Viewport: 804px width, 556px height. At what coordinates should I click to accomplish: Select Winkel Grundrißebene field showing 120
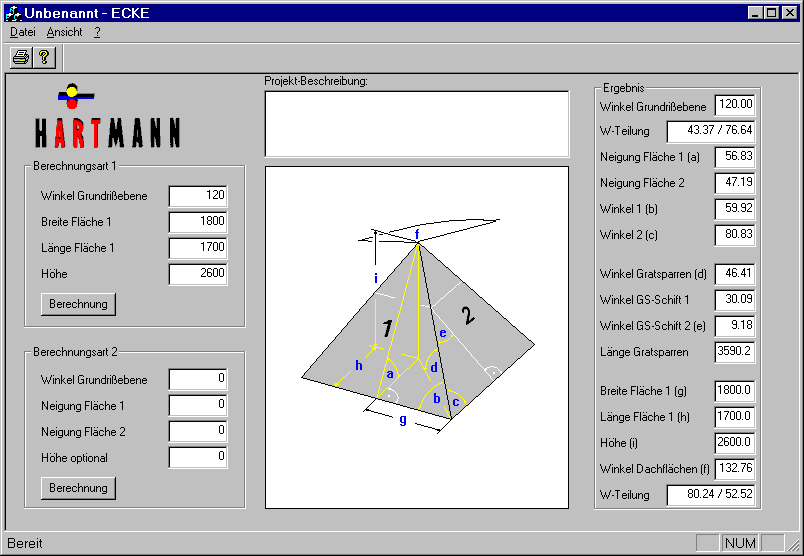click(x=198, y=196)
